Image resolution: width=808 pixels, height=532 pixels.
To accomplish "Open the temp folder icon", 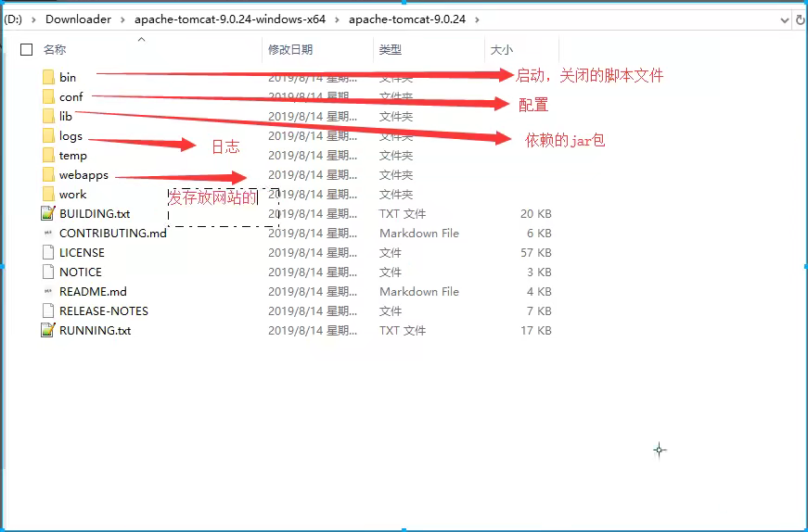I will (x=48, y=156).
